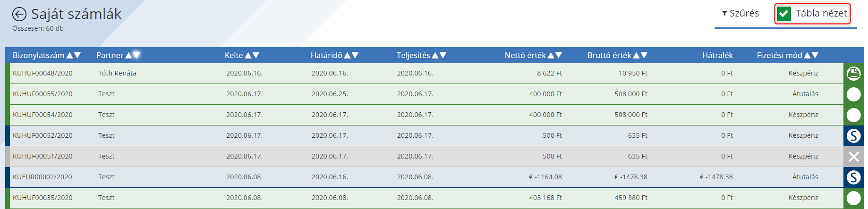Sort Kelte column descending
The height and width of the screenshot is (209, 868).
point(256,55)
